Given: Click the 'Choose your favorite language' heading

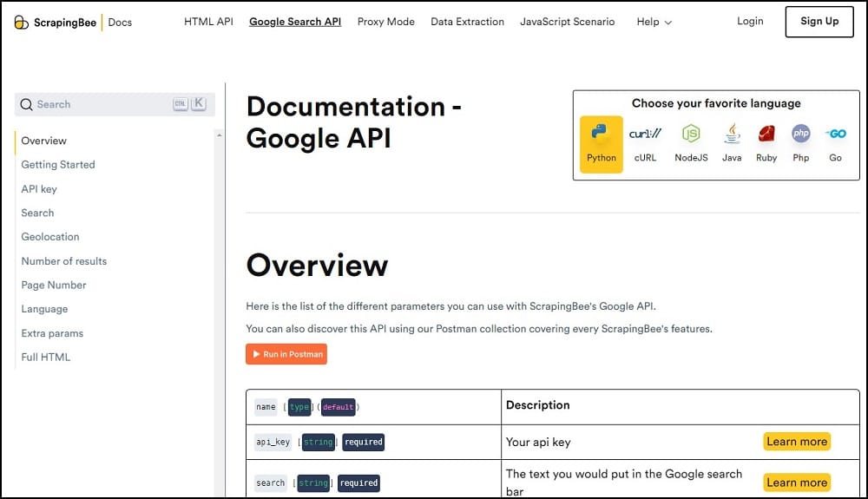Looking at the screenshot, I should point(716,103).
